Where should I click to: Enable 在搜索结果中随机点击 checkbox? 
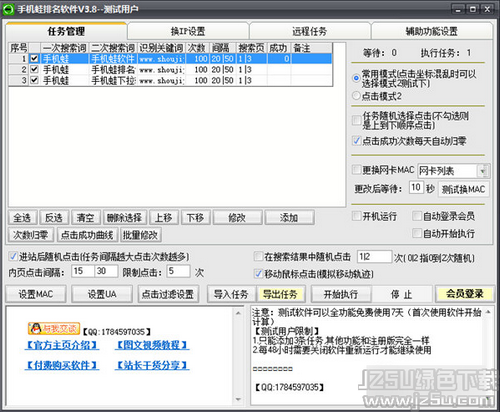point(258,256)
